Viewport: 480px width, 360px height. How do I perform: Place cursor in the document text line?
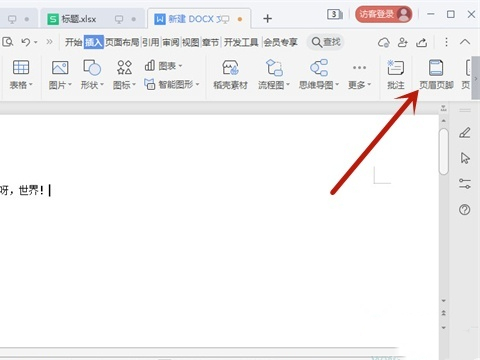point(25,190)
